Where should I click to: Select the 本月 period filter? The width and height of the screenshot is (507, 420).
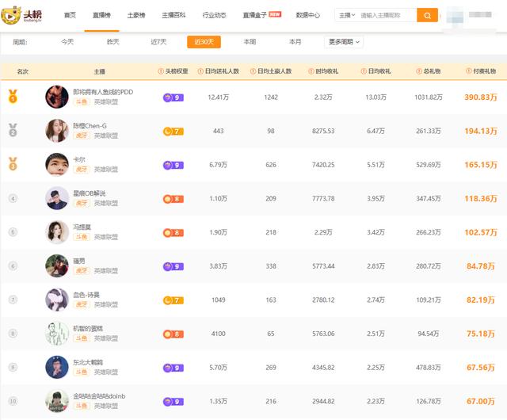pos(295,42)
